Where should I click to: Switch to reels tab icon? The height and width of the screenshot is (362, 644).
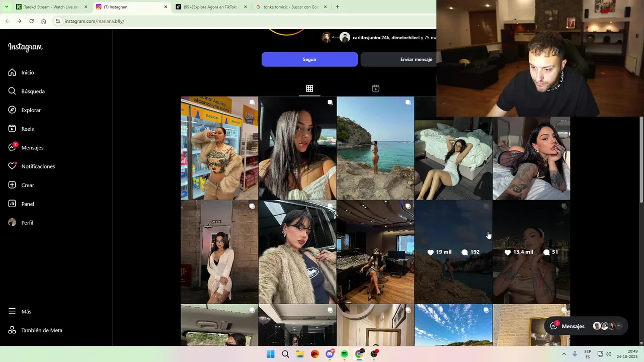point(375,88)
